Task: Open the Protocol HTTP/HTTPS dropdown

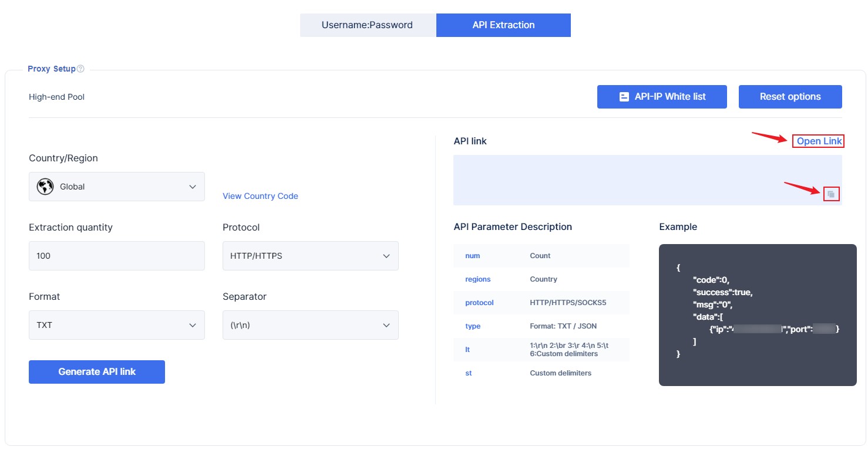Action: [310, 256]
